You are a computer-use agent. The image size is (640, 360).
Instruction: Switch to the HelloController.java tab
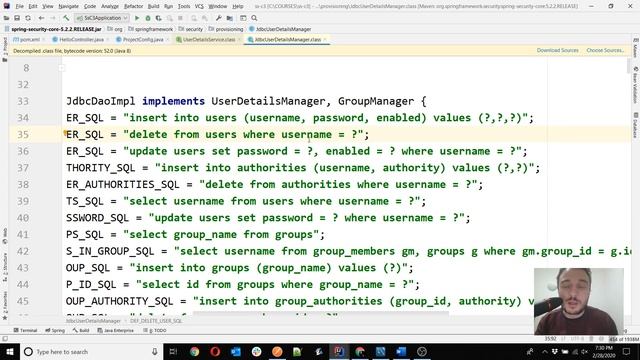(x=81, y=40)
